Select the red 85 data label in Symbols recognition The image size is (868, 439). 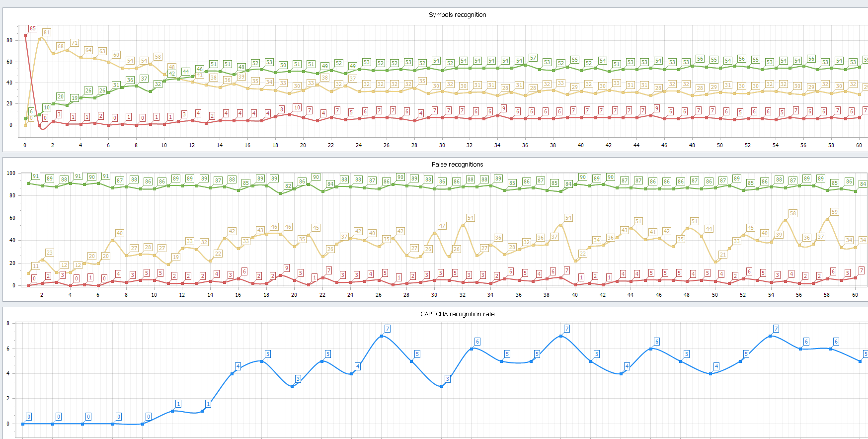[x=33, y=28]
